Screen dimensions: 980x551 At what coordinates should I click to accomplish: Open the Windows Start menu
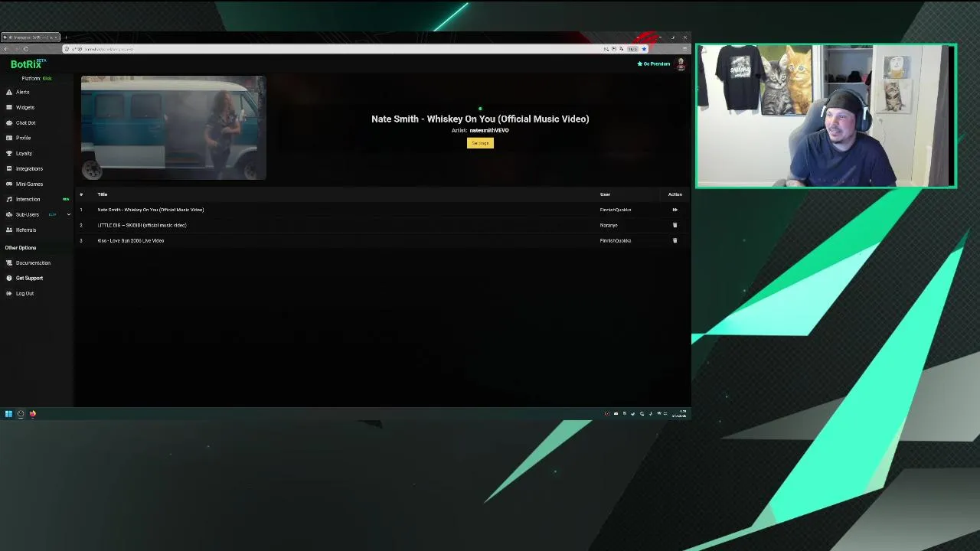8,414
